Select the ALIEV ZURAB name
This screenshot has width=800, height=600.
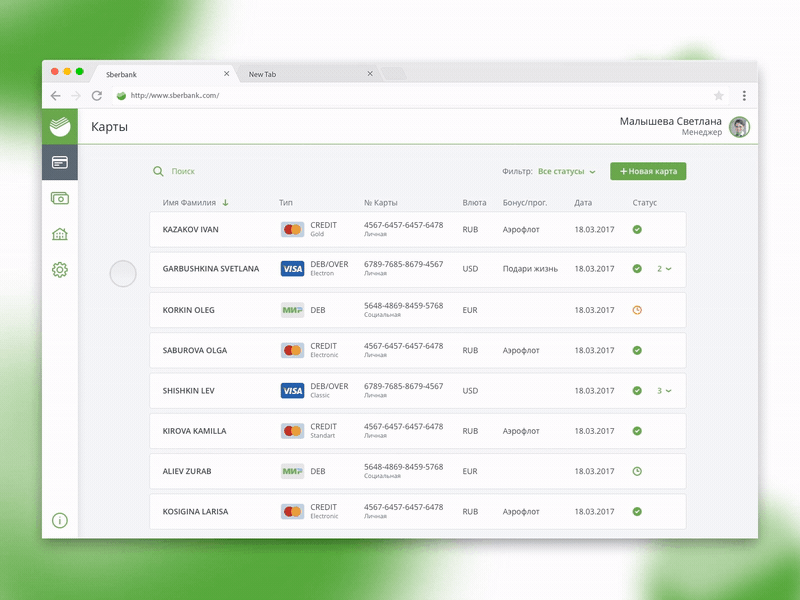(187, 471)
